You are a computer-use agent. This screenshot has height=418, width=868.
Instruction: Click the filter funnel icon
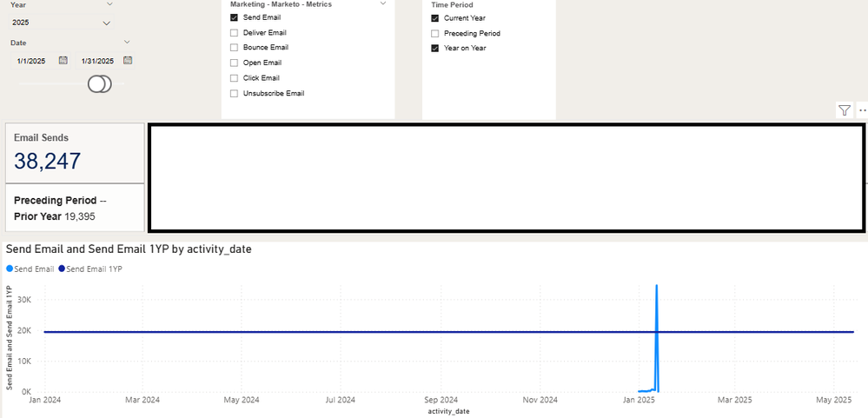845,110
